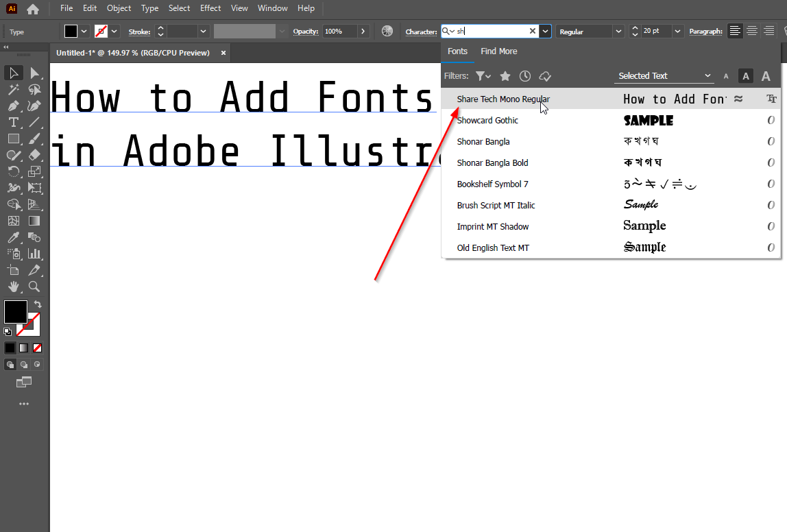Select the Paintbrush tool
This screenshot has height=532, width=787.
click(34, 139)
